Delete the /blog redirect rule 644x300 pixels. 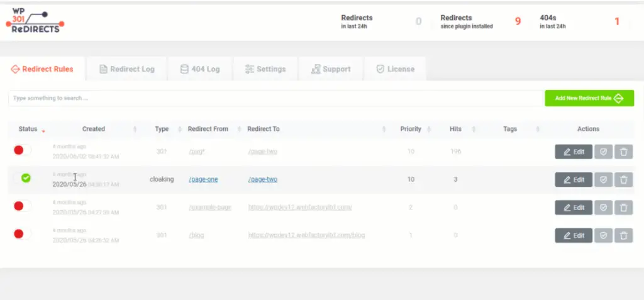tap(623, 235)
